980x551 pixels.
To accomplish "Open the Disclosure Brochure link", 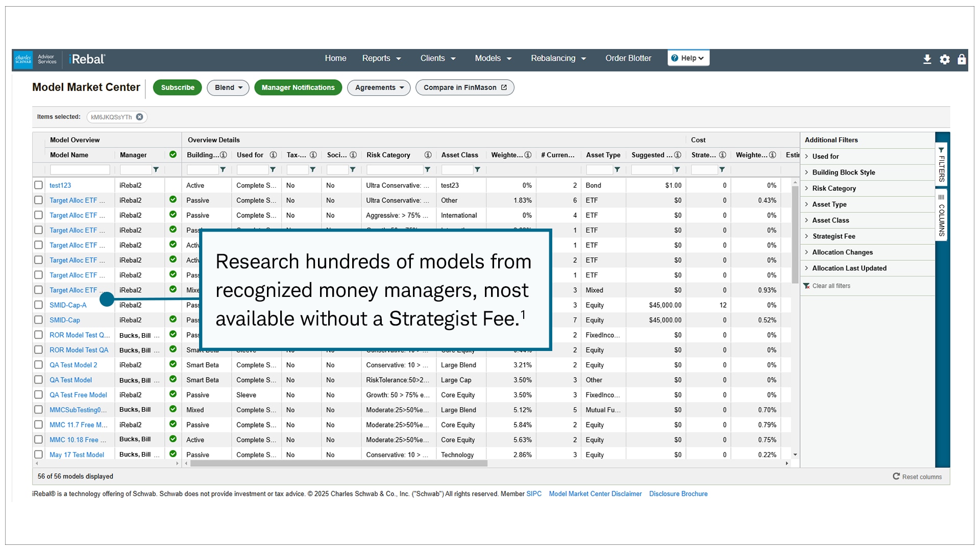I will 678,494.
